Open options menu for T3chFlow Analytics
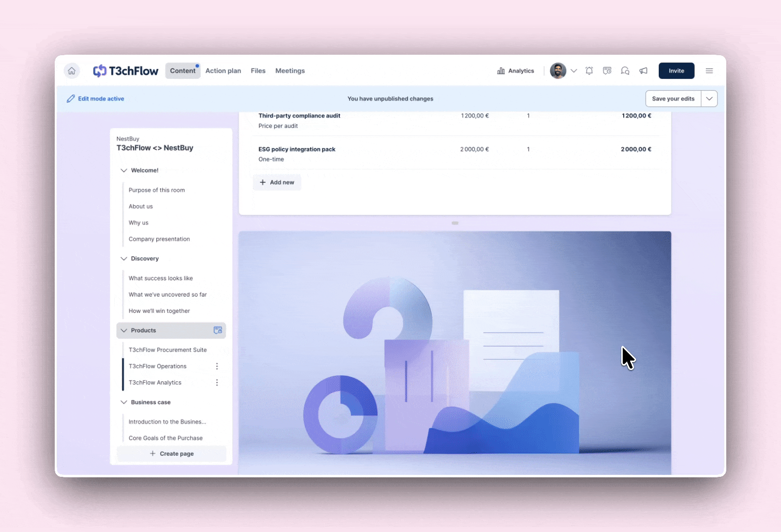The image size is (781, 532). coord(217,383)
